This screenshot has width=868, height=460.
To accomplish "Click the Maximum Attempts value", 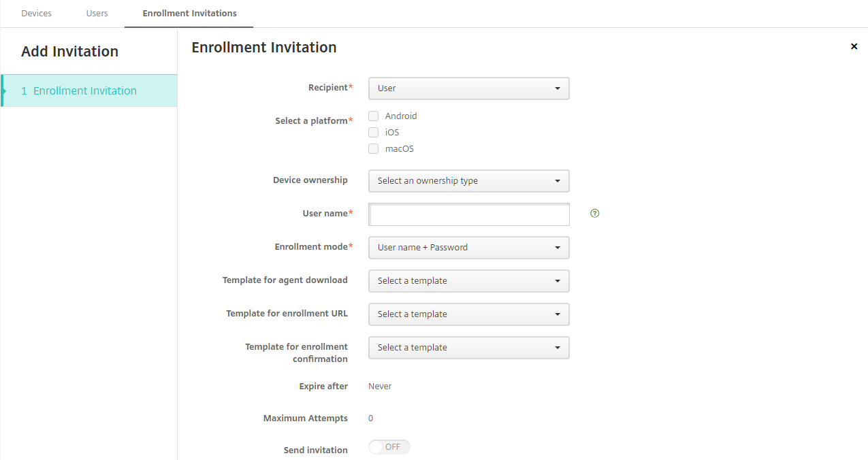I will tap(371, 418).
